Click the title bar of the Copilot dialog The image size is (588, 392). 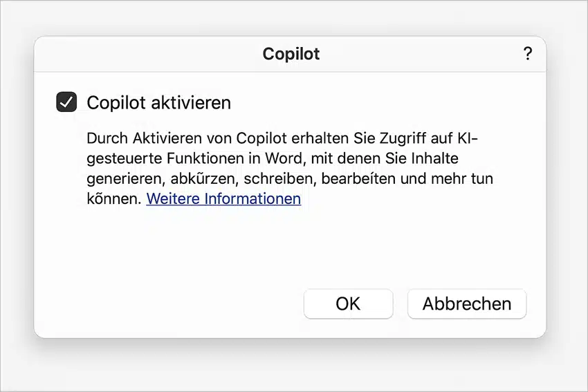[290, 54]
